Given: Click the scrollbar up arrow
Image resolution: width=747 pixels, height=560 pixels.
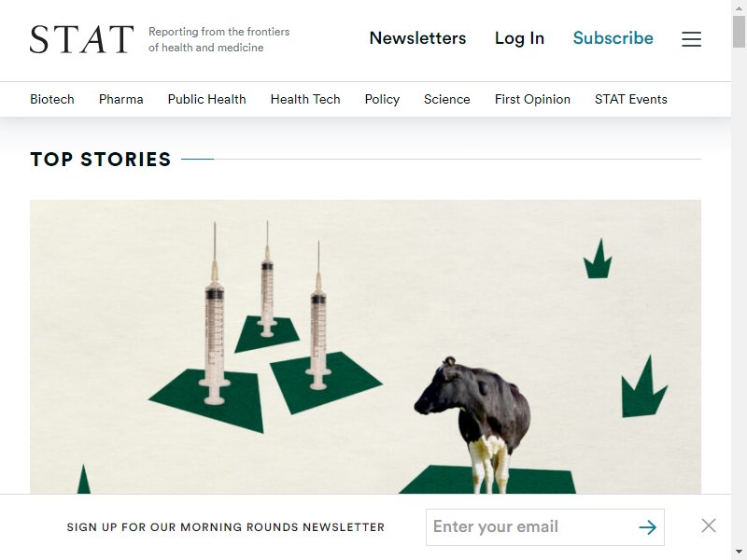Looking at the screenshot, I should (x=739, y=7).
